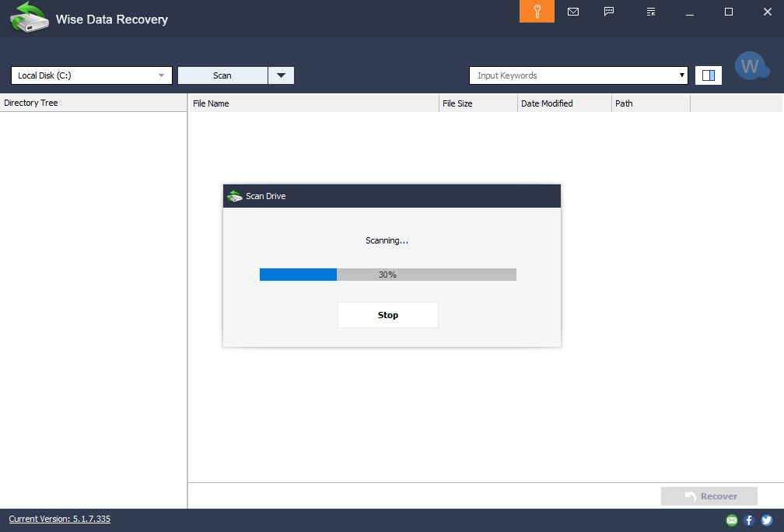
Task: Click the orange key upgrade icon
Action: (537, 12)
